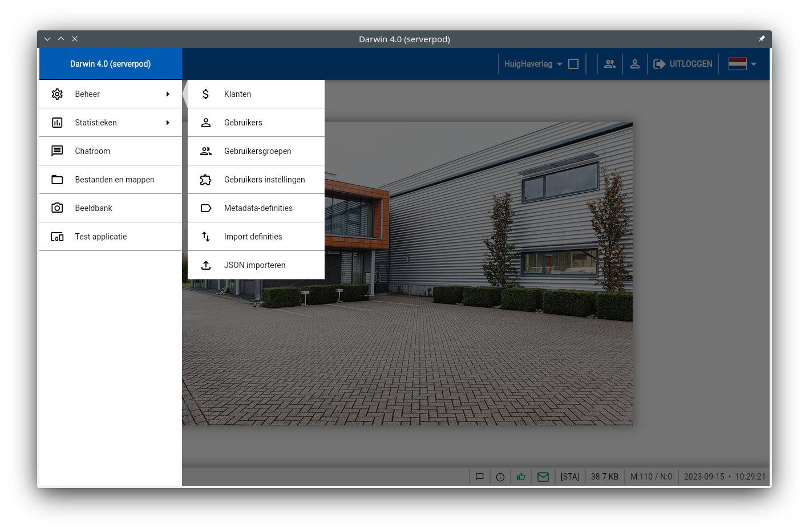Screen dimensions: 809x532
Task: Open the HuigHaverlag user dropdown
Action: pos(533,64)
